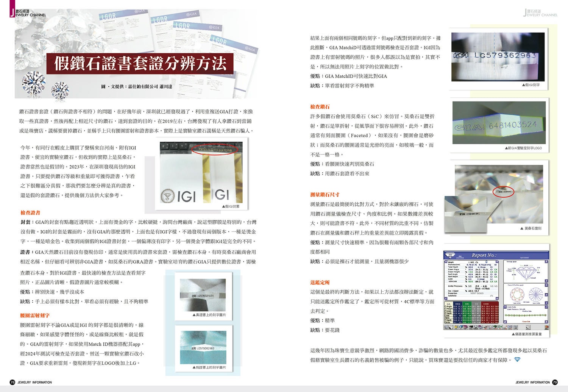The width and height of the screenshot is (568, 392).
Task: Open the teal fake certificate inscription image
Action: coord(203,347)
